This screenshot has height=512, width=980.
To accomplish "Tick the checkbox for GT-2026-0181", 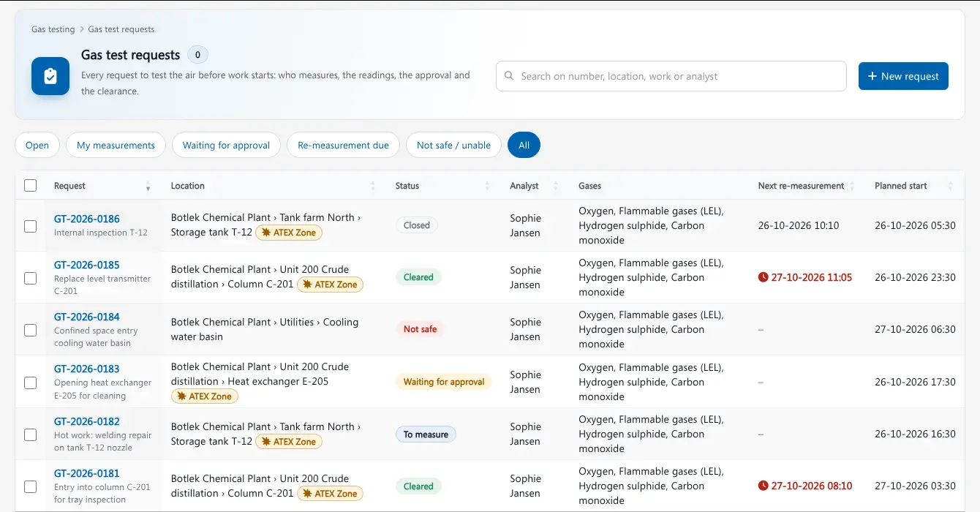I will coord(30,486).
